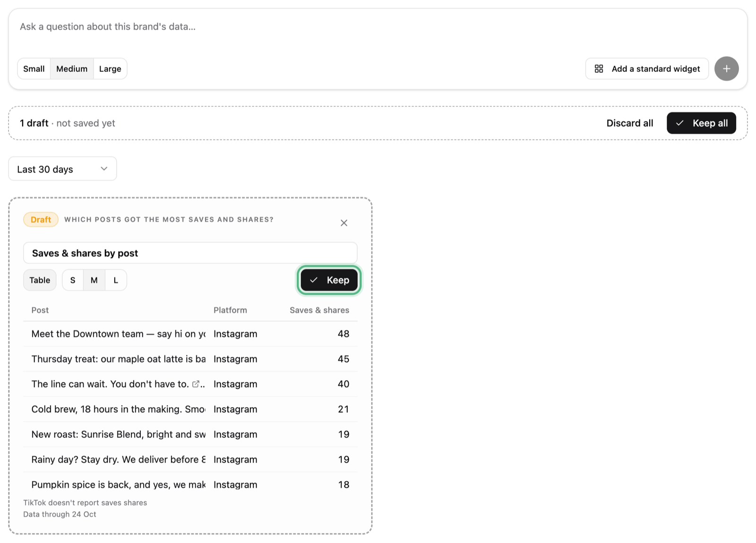The image size is (756, 543).
Task: Click Instagram in the Cold brew row
Action: pyautogui.click(x=235, y=409)
